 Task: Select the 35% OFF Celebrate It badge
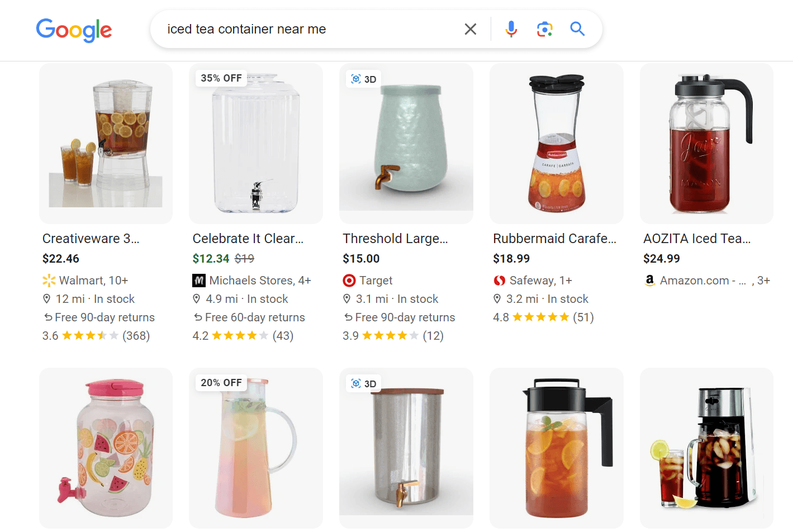(x=221, y=78)
